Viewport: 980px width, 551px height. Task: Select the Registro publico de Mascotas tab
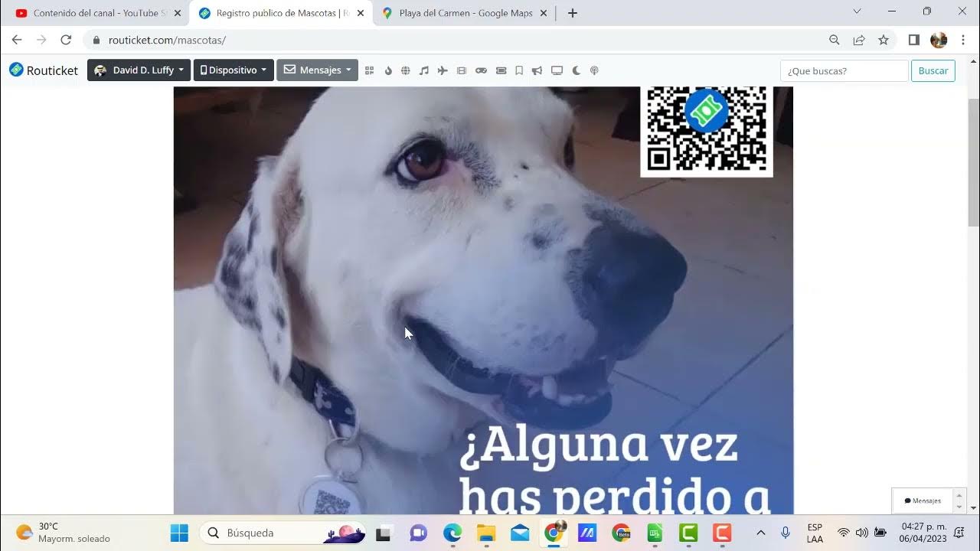pyautogui.click(x=281, y=13)
